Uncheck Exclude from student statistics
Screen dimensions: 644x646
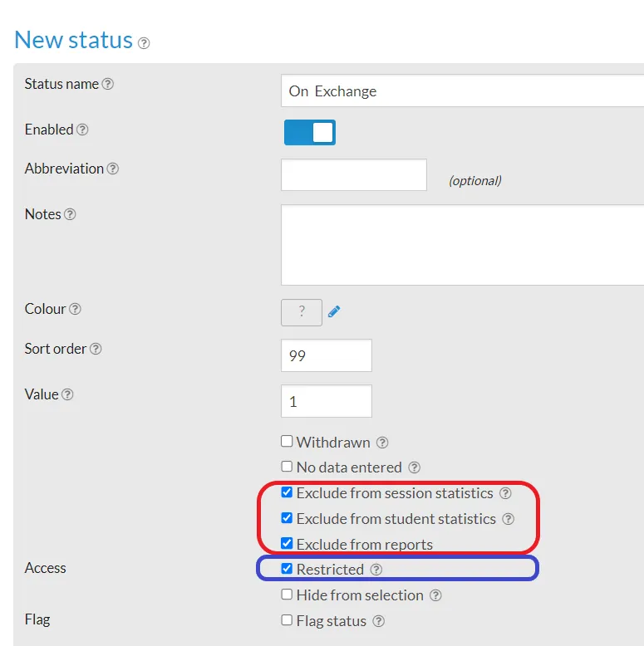[287, 518]
